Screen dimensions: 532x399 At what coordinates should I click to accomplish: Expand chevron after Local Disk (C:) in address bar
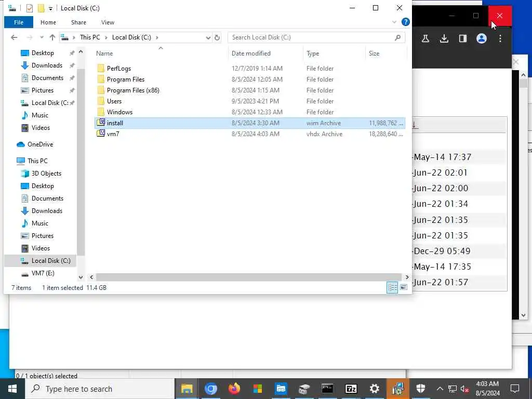tap(157, 37)
